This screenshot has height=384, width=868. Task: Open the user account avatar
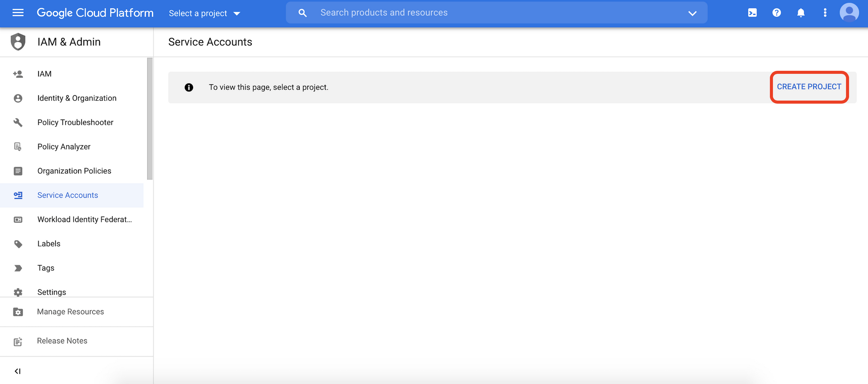849,12
